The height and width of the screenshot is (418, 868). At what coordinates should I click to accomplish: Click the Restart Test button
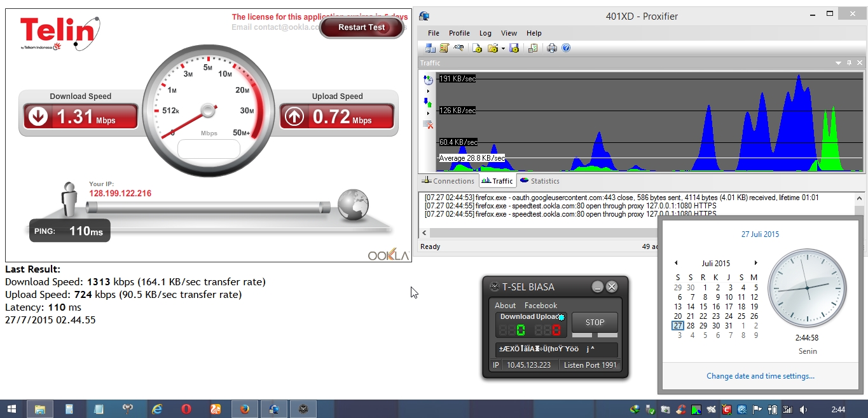[x=362, y=27]
